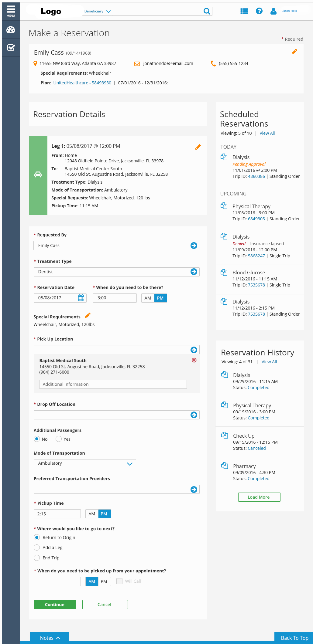313x644 pixels.
Task: Open Mode of Transportation dropdown
Action: pos(85,463)
